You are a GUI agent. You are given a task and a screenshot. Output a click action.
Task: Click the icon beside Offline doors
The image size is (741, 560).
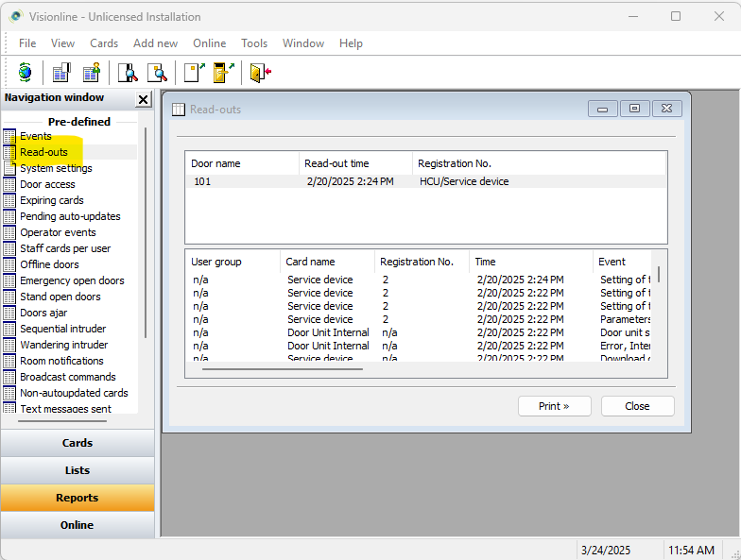tap(9, 264)
